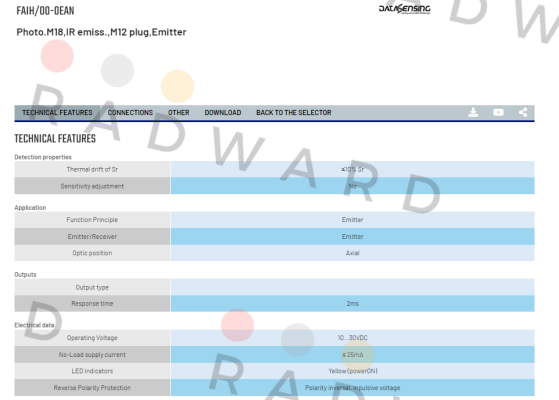Select the Response time 2ms value
Viewport: 559px width, 400px height.
click(x=353, y=303)
